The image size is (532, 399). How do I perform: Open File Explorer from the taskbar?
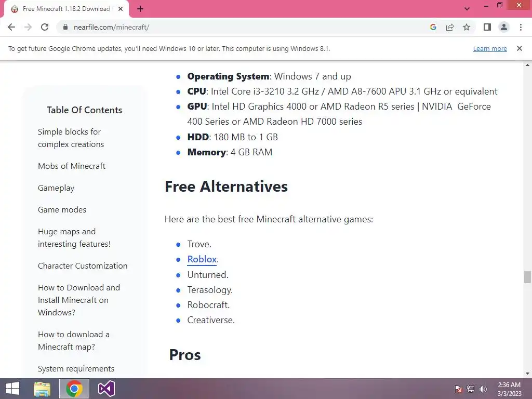pos(42,389)
